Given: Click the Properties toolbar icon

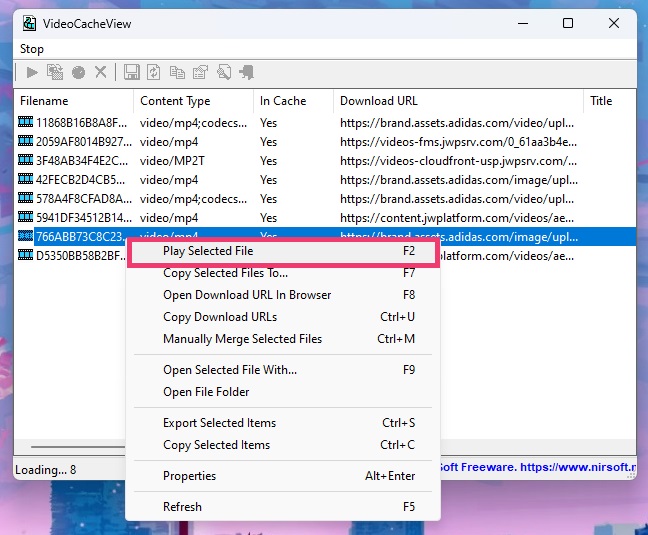Looking at the screenshot, I should coord(200,72).
